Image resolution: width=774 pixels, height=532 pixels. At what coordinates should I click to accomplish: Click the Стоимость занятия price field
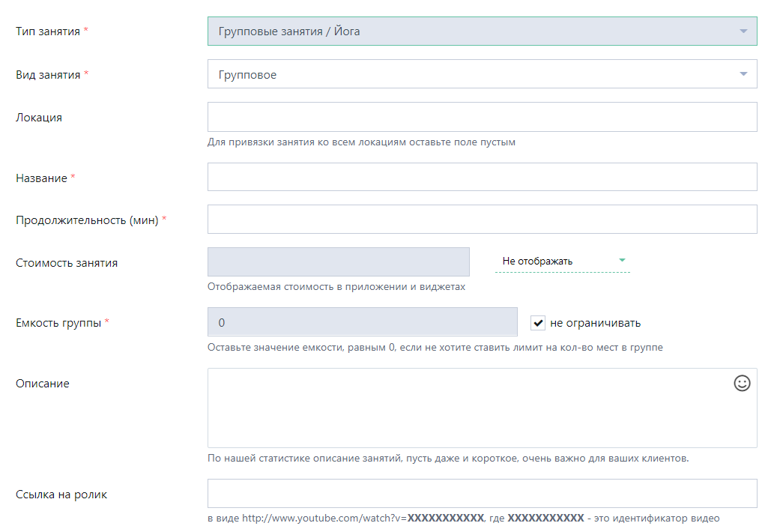point(339,262)
